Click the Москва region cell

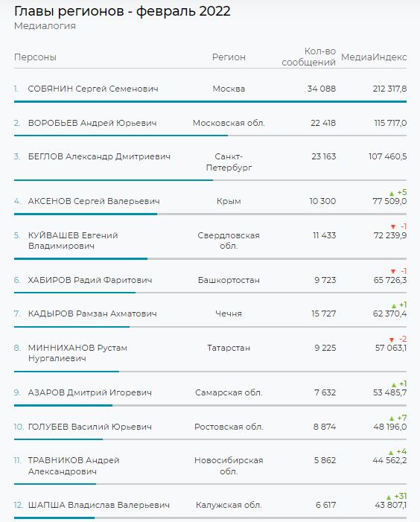[229, 89]
